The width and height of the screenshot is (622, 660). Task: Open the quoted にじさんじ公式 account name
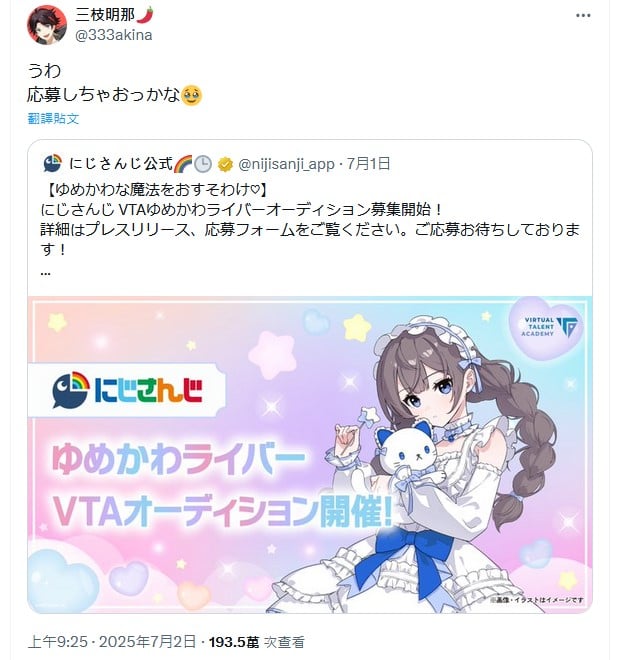[121, 164]
